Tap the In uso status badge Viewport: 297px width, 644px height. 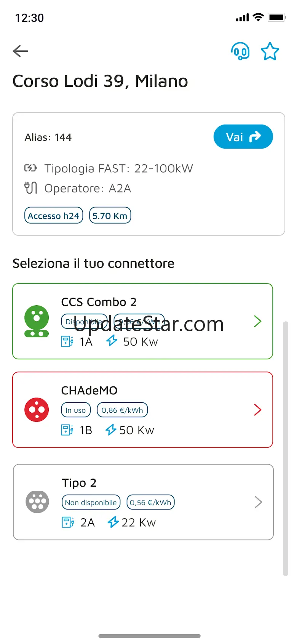[76, 410]
